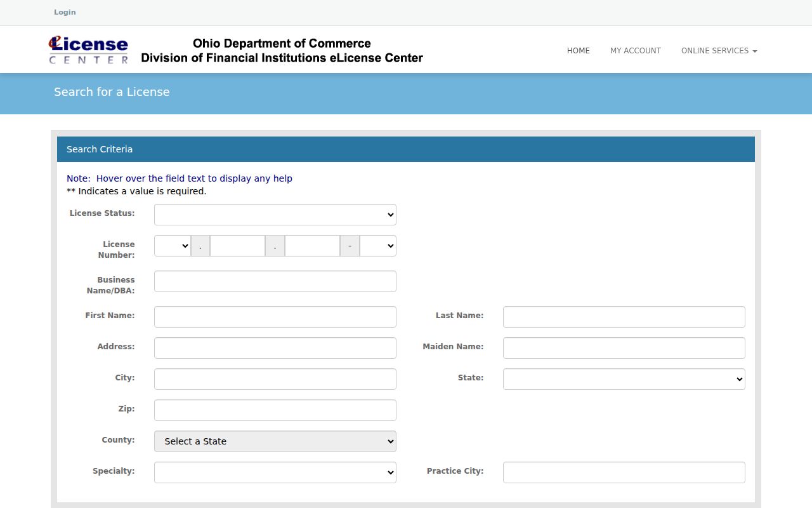
Task: Click '** Indicates a value is required.' text
Action: (136, 191)
